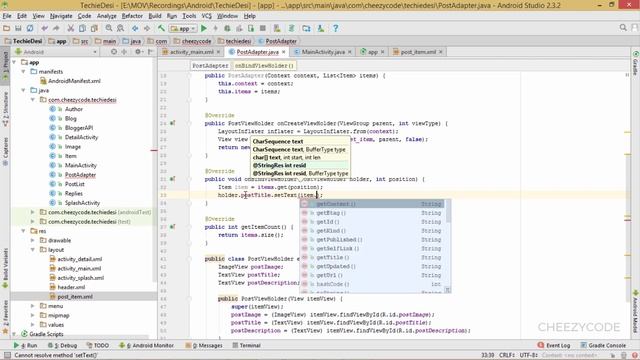Image resolution: width=640 pixels, height=360 pixels.
Task: Open the Gradle Console
Action: click(x=603, y=345)
